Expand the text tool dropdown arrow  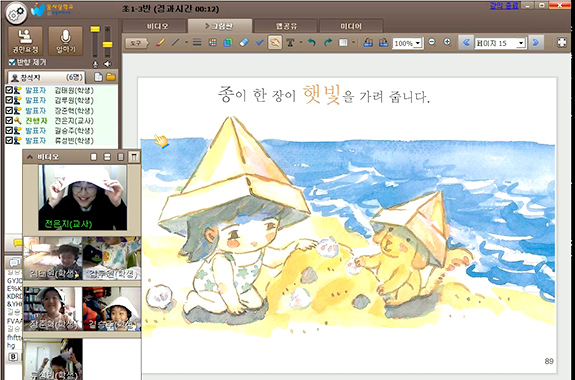click(301, 43)
